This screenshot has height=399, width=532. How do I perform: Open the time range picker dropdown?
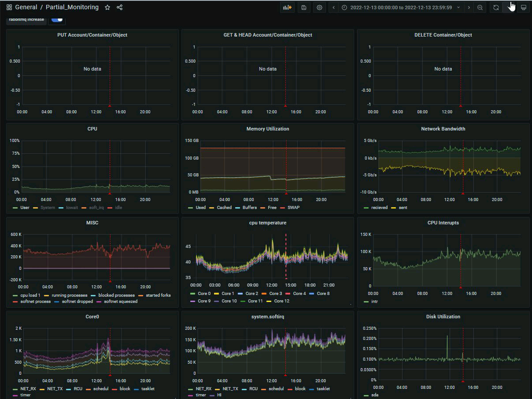(x=400, y=7)
